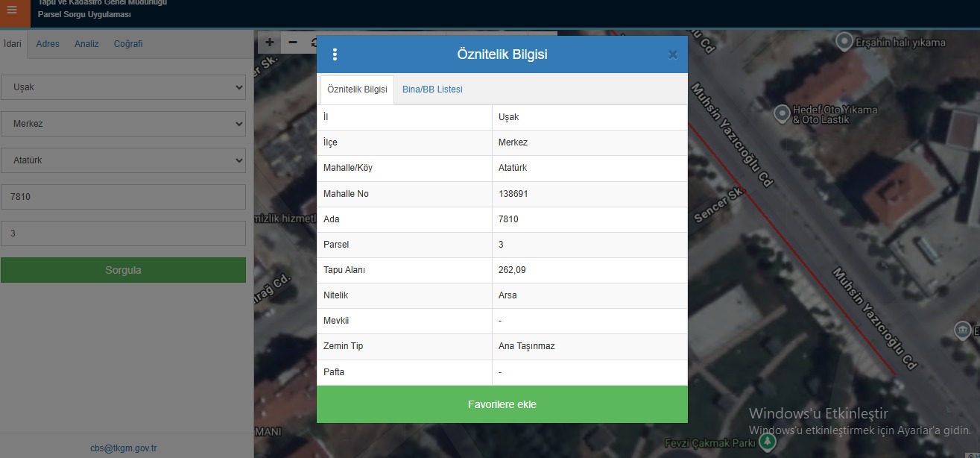This screenshot has width=980, height=458.
Task: Open the three-dot options menu in dialog
Action: tap(335, 54)
